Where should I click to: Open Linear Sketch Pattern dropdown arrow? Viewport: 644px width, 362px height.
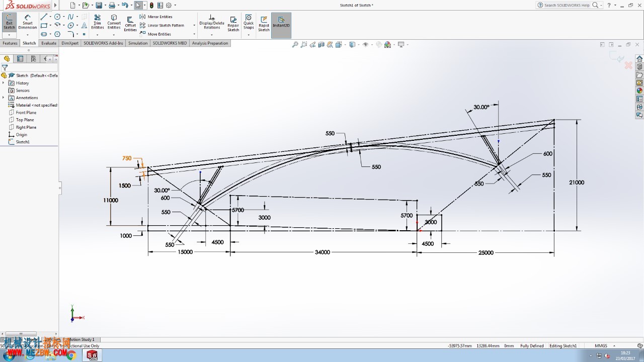click(194, 26)
